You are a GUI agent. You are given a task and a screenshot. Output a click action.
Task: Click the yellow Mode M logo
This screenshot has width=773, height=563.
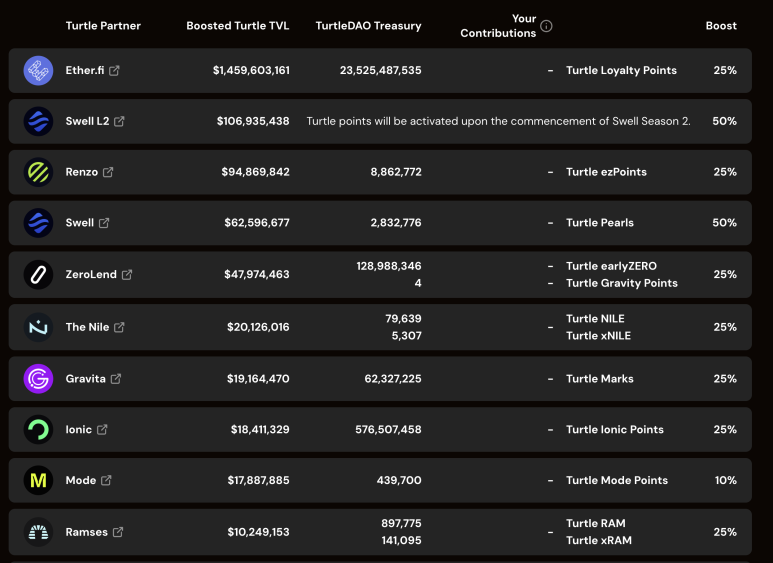tap(38, 480)
